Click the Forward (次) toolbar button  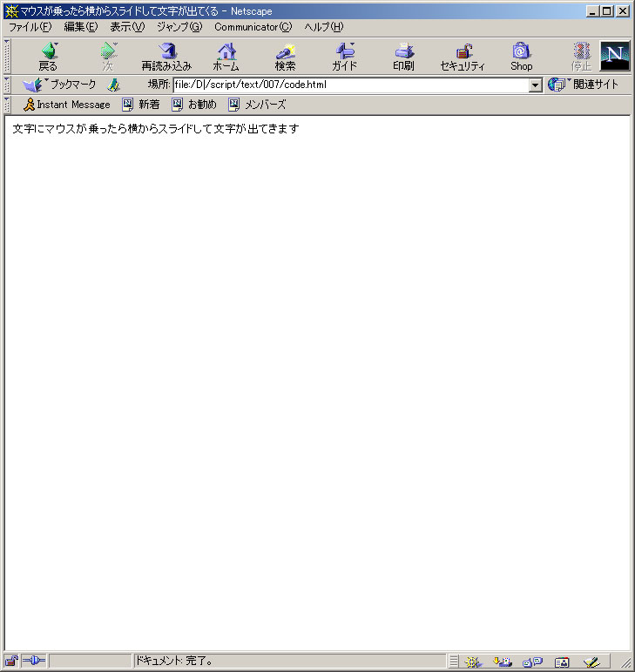pos(108,56)
